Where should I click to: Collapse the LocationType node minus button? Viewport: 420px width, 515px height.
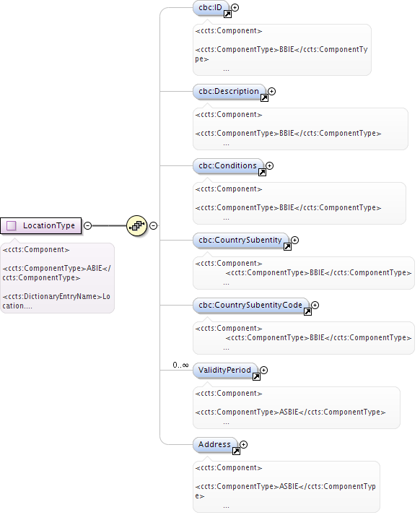tap(87, 225)
